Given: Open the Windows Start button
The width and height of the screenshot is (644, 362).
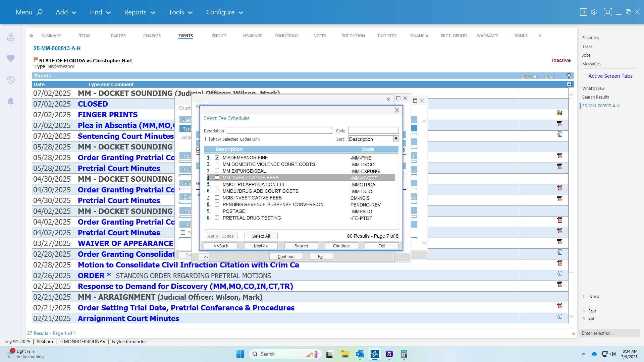Looking at the screenshot, I should (240, 354).
